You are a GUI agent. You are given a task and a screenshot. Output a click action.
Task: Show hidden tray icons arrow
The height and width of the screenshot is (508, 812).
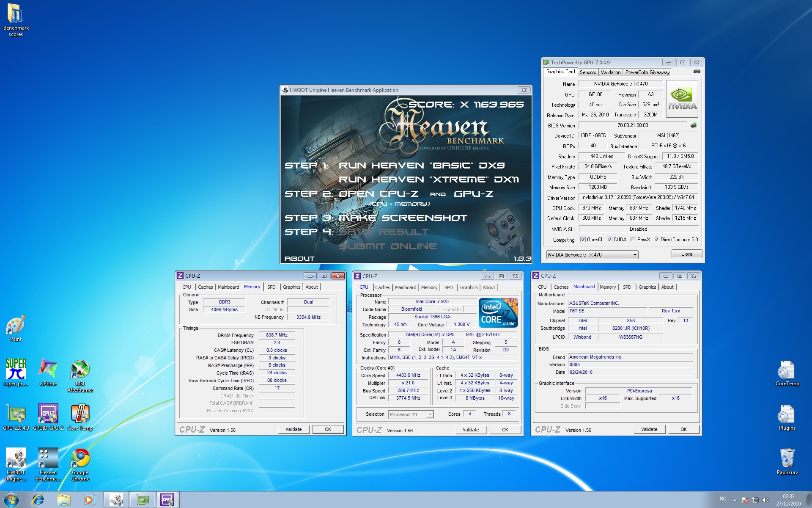pyautogui.click(x=735, y=500)
